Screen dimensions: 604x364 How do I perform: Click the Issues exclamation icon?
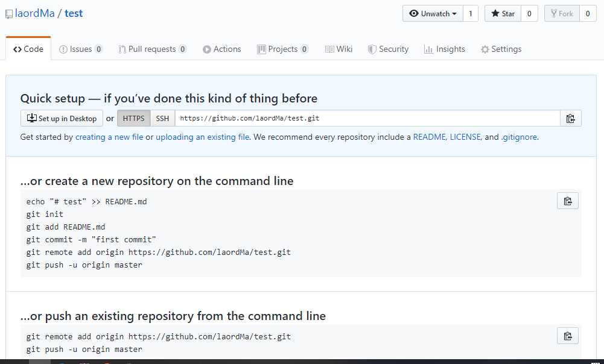(x=63, y=49)
